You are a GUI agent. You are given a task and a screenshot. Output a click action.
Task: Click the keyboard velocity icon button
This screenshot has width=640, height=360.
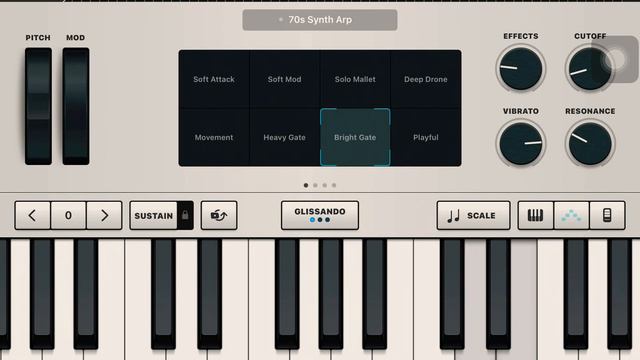click(219, 215)
